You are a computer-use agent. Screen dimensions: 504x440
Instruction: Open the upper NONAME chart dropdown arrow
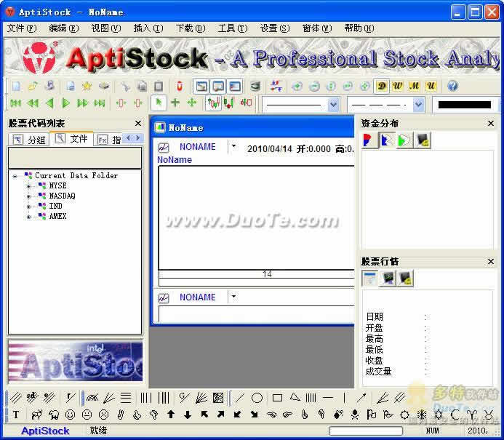233,146
